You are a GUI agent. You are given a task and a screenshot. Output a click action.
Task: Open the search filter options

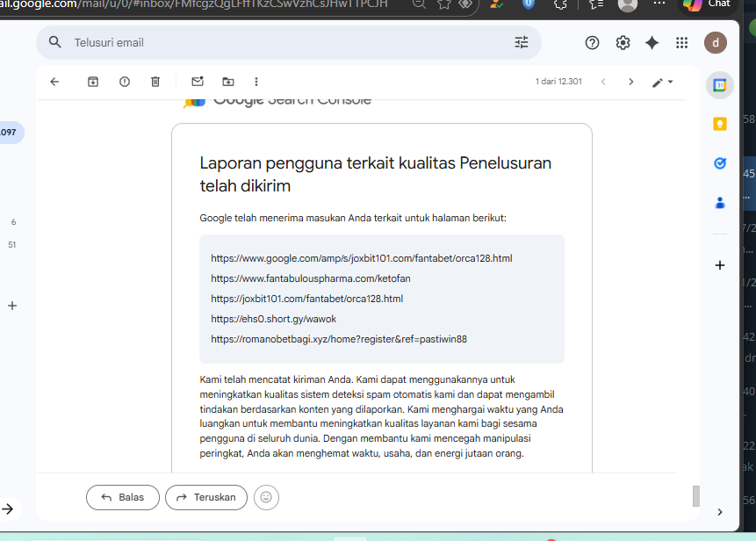click(522, 42)
